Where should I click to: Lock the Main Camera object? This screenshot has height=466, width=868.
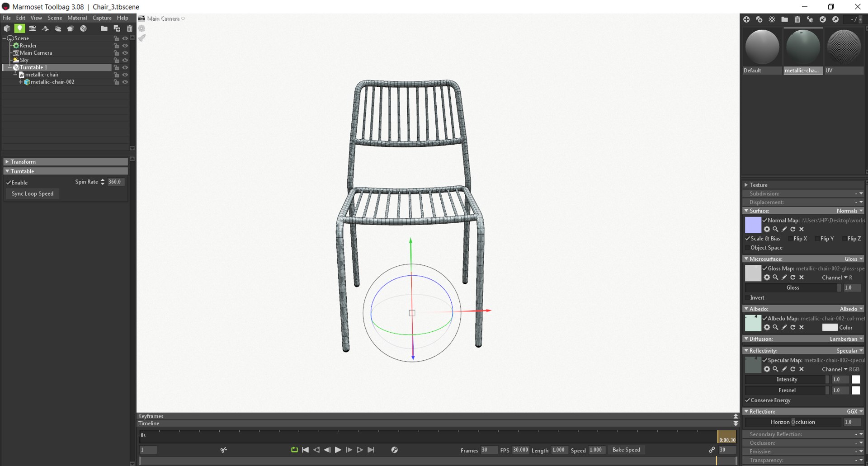116,53
